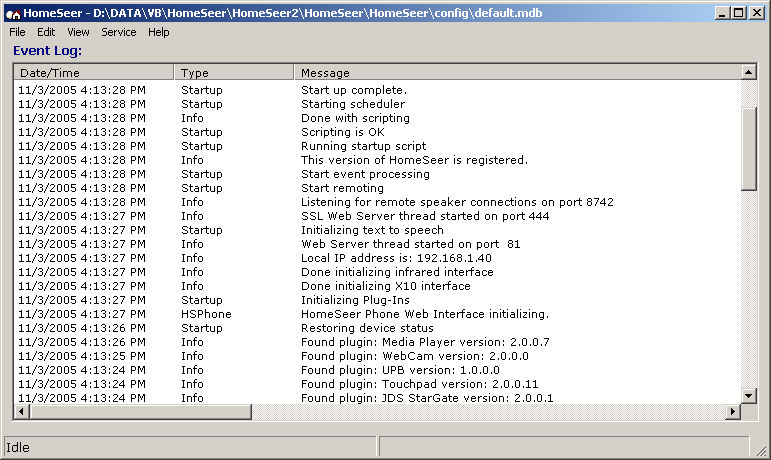This screenshot has height=460, width=771.
Task: Minimize the HomeSeer window
Action: [x=721, y=13]
